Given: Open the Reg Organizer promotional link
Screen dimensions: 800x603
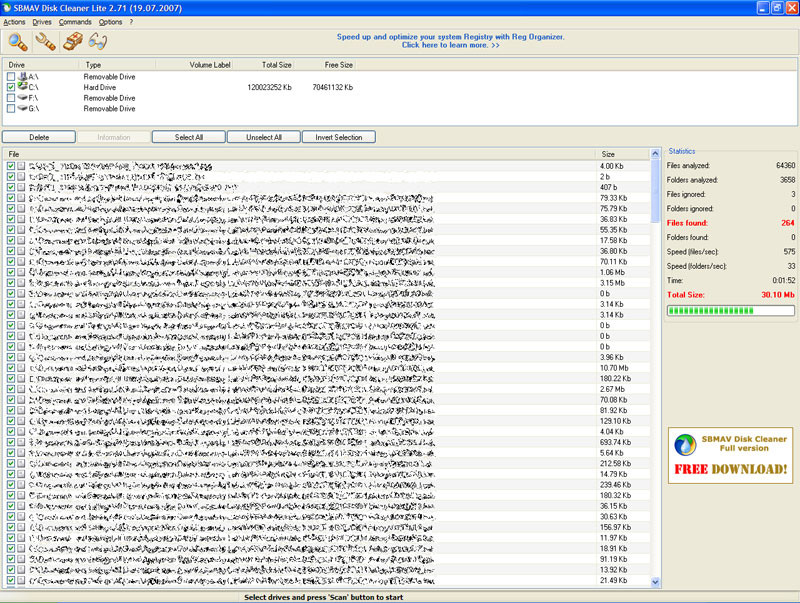Looking at the screenshot, I should [x=451, y=41].
